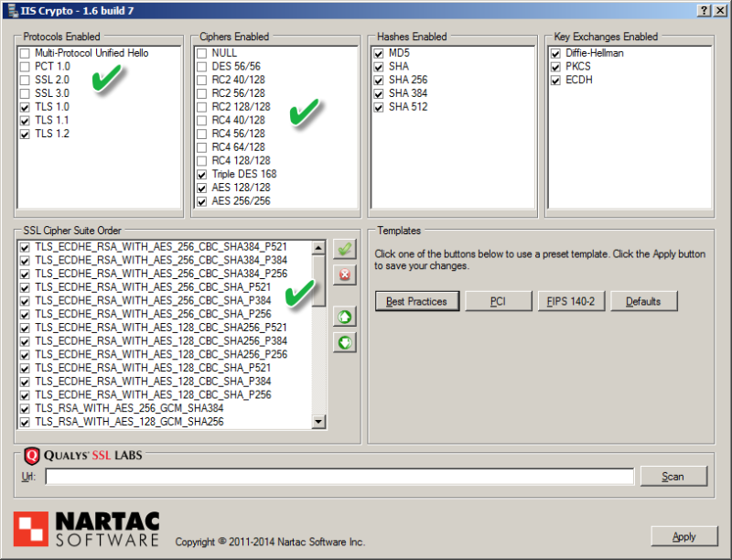Select TLS_ECDHE_RSA_WITH_AES_128_CBC_SHA_P521 suite name
732x560 pixels.
153,368
